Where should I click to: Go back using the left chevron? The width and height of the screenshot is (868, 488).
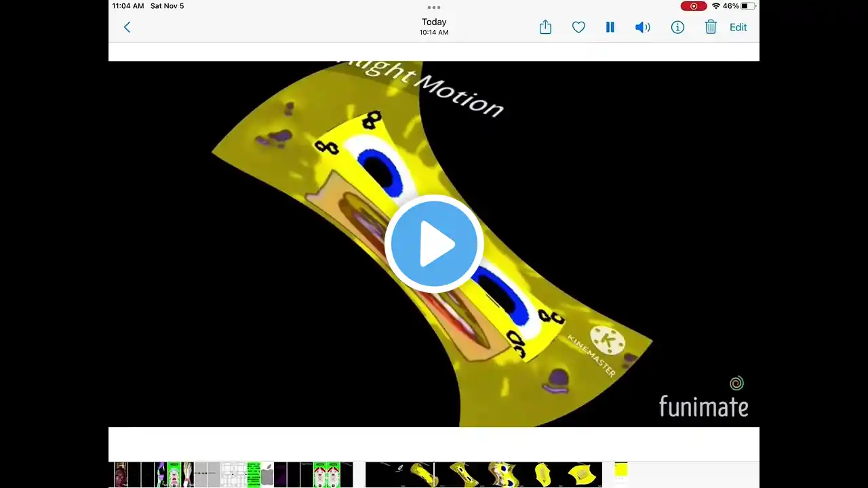pyautogui.click(x=127, y=27)
